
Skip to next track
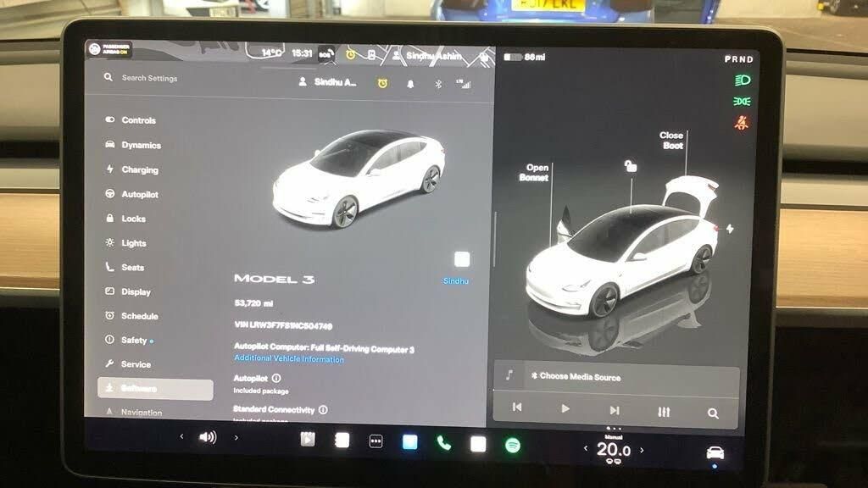coord(614,411)
